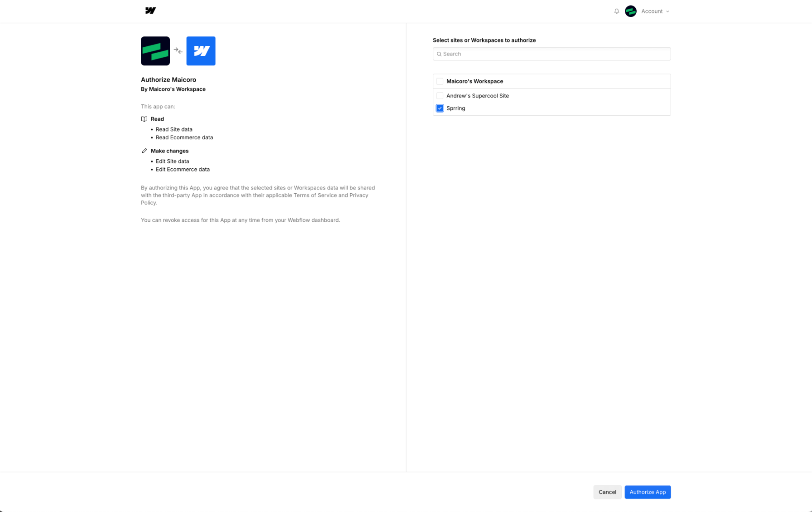Click "By Maicoro's Workspace" text
The image size is (812, 512).
pos(173,89)
